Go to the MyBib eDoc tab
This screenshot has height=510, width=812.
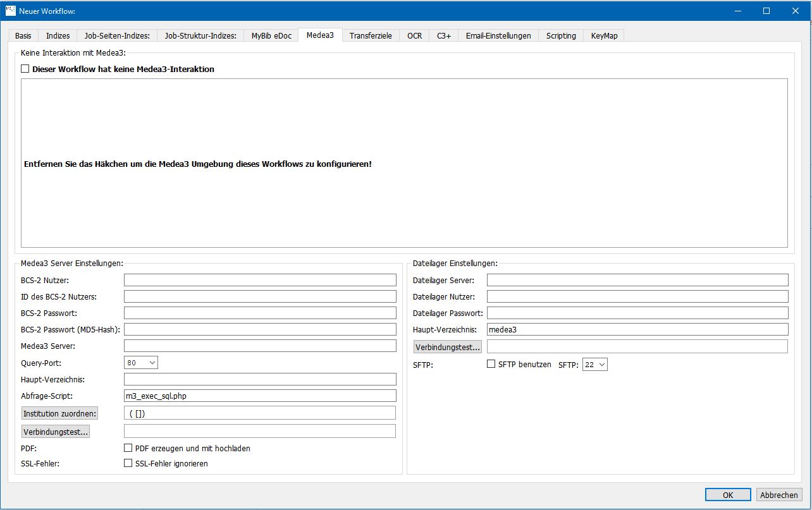pos(271,36)
